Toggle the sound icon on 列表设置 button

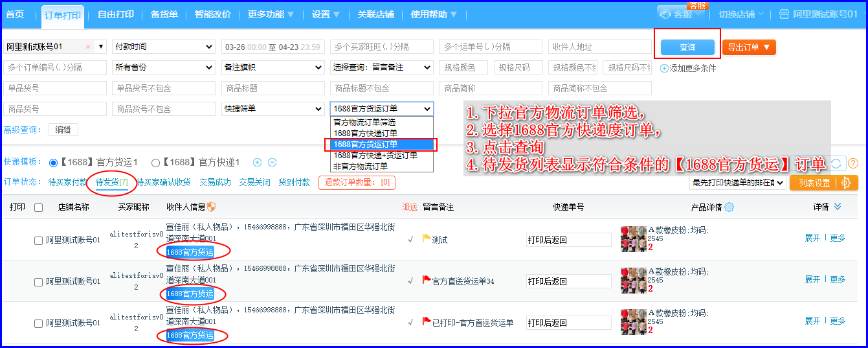tap(845, 183)
